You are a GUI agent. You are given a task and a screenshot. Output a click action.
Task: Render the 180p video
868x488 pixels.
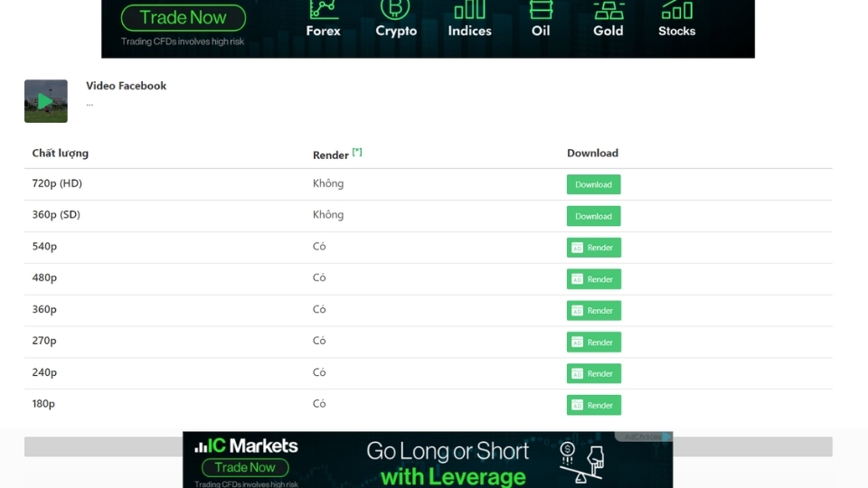pyautogui.click(x=593, y=406)
